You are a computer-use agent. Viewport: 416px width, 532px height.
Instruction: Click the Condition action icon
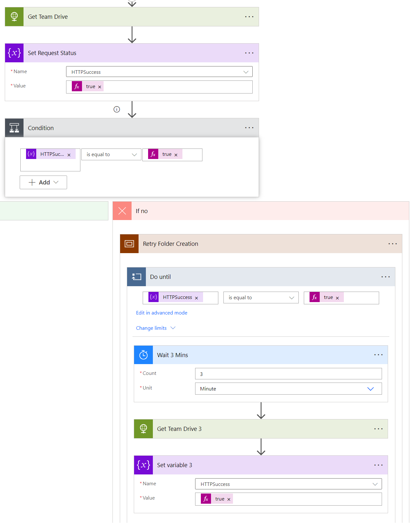14,128
